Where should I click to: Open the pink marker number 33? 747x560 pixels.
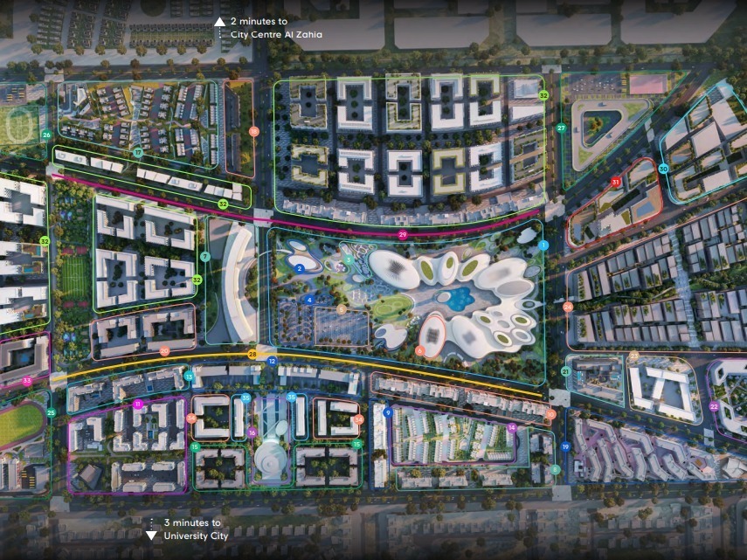27,381
